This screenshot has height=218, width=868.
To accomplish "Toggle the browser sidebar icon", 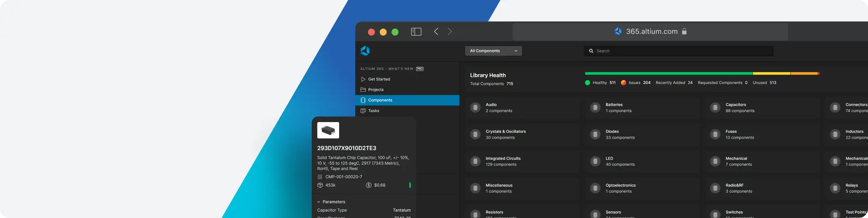I will [416, 32].
